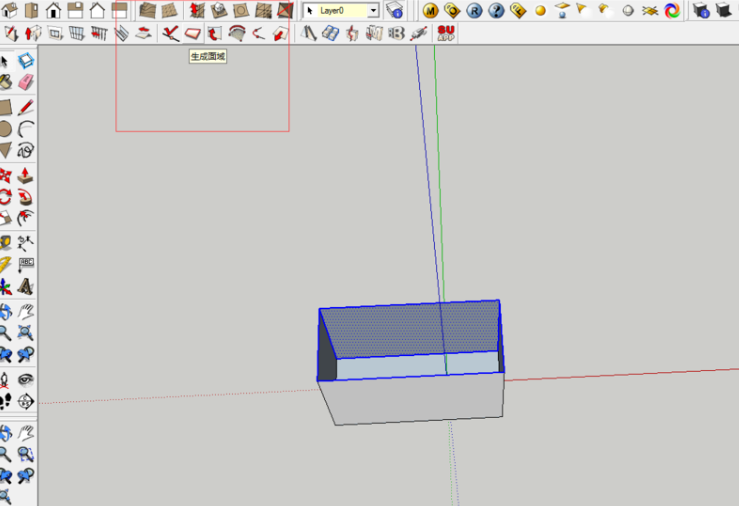
Task: Activate the Push/Pull tool
Action: [26, 176]
